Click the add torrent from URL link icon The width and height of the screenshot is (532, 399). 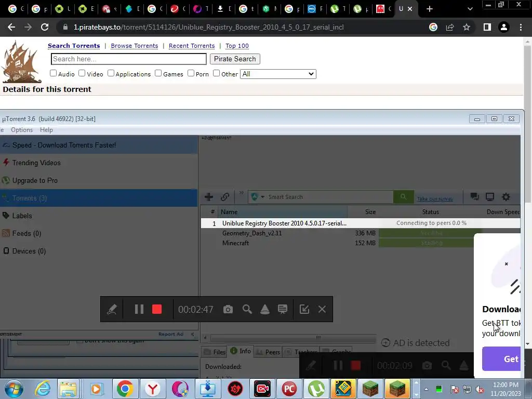click(224, 197)
